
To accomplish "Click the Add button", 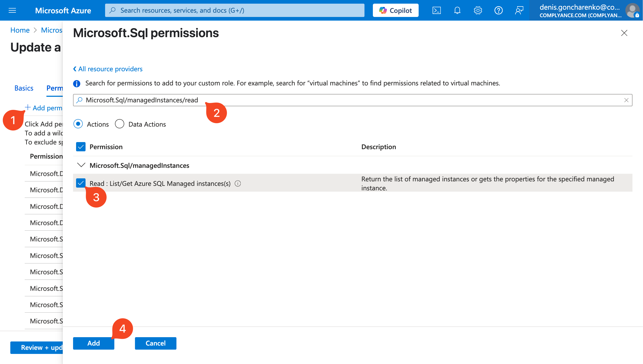I will coord(94,343).
